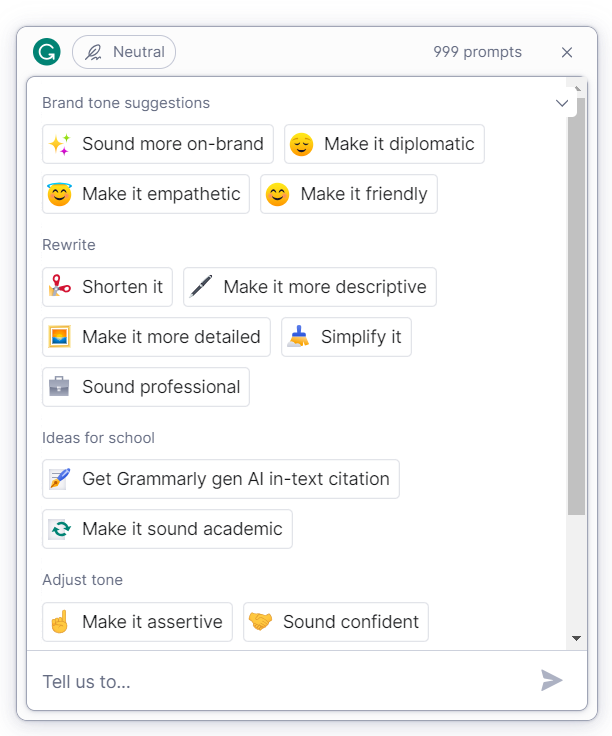
Task: Choose Sound professional option
Action: [x=146, y=387]
